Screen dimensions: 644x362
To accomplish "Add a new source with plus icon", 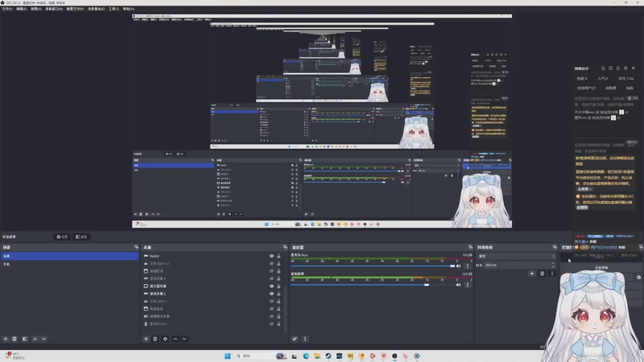I will (146, 339).
